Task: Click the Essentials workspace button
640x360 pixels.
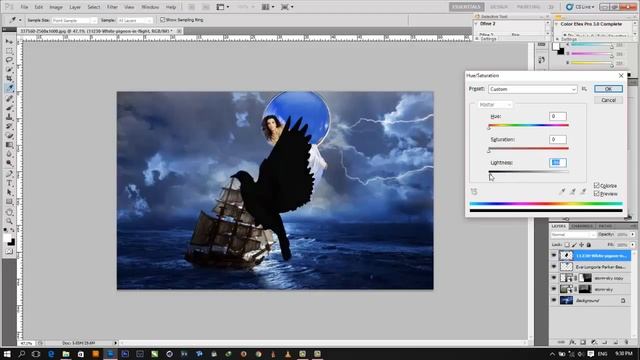Action: [x=467, y=7]
